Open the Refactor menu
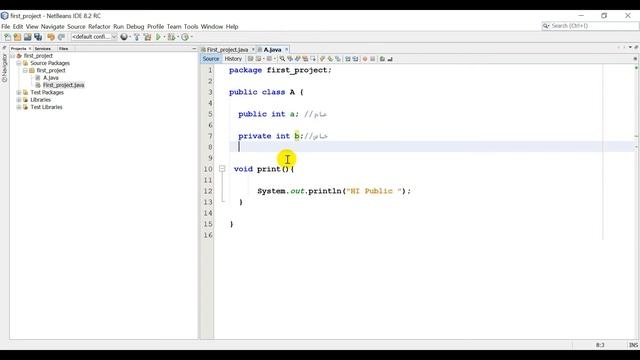The image size is (640, 360). (99, 27)
